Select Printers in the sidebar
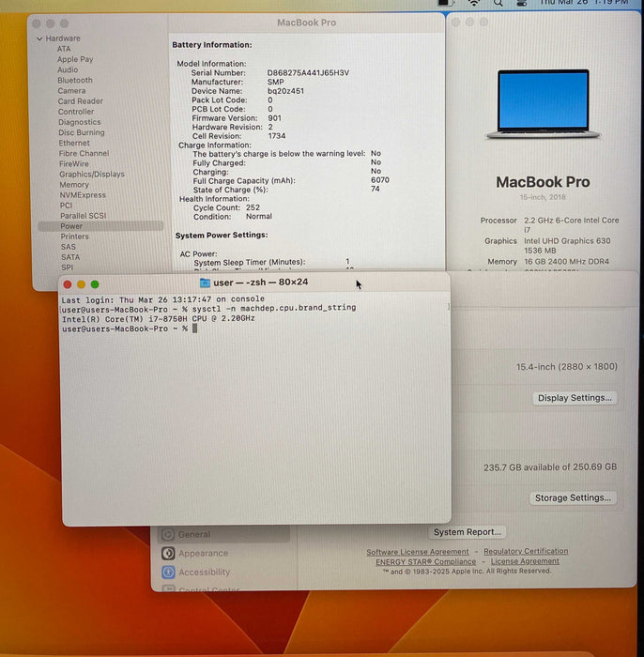 click(74, 237)
